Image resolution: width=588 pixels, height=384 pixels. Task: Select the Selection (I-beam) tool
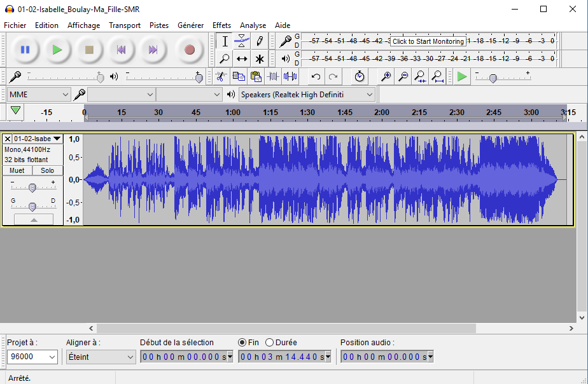225,41
